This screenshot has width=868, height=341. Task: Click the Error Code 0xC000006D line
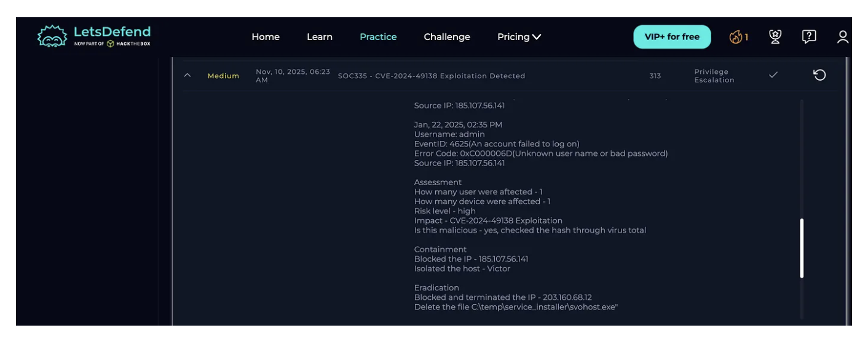click(541, 153)
